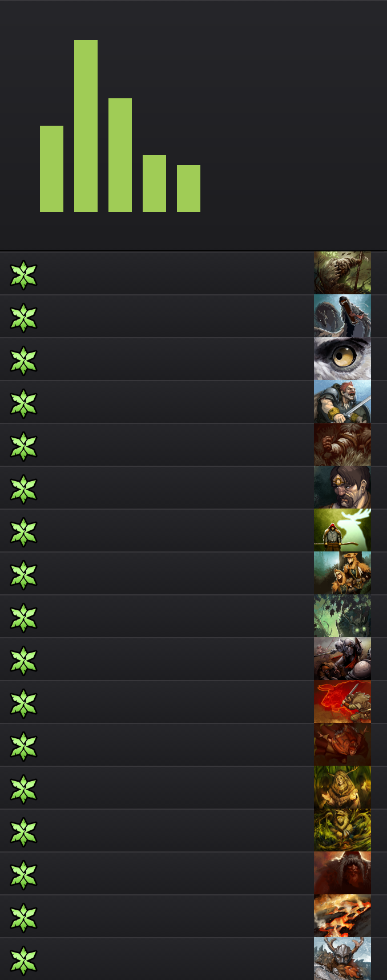
Task: Select the shortest green bar in the chart
Action: [x=188, y=189]
